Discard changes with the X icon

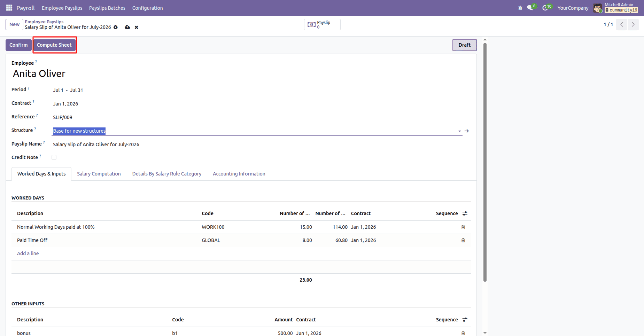137,27
